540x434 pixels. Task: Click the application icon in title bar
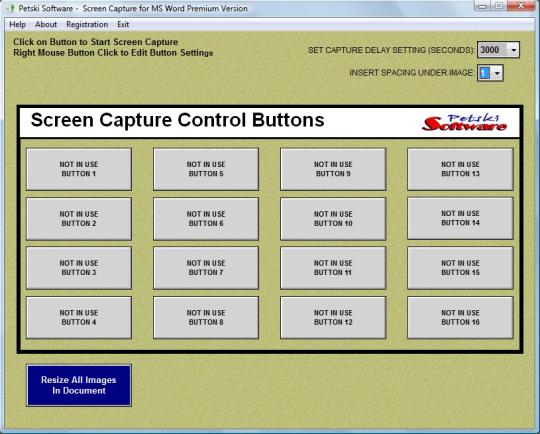click(x=10, y=8)
